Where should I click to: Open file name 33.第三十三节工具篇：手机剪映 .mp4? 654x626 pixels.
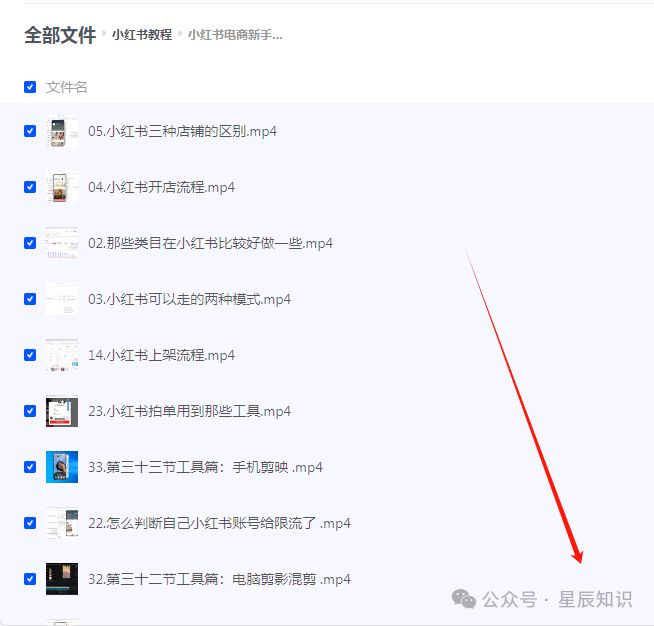205,467
